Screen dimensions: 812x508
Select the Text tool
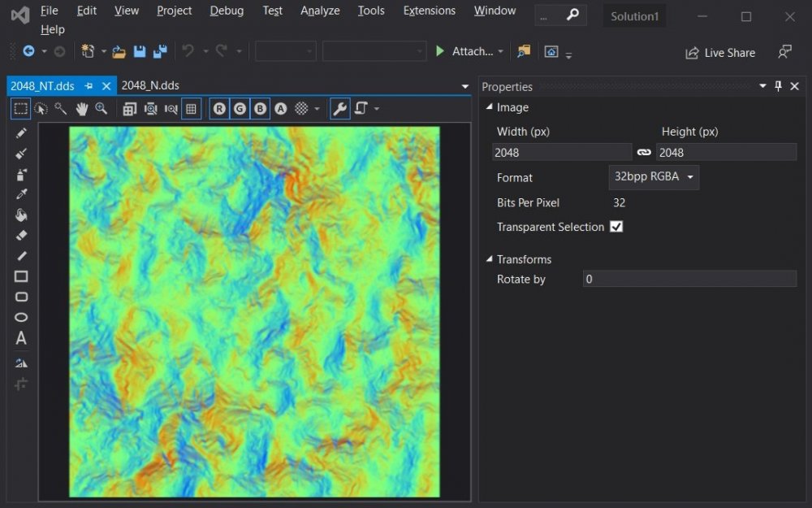pos(21,338)
